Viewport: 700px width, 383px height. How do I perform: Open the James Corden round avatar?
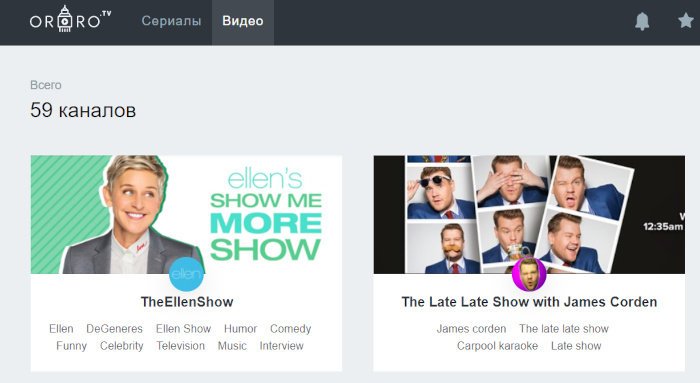click(x=529, y=274)
